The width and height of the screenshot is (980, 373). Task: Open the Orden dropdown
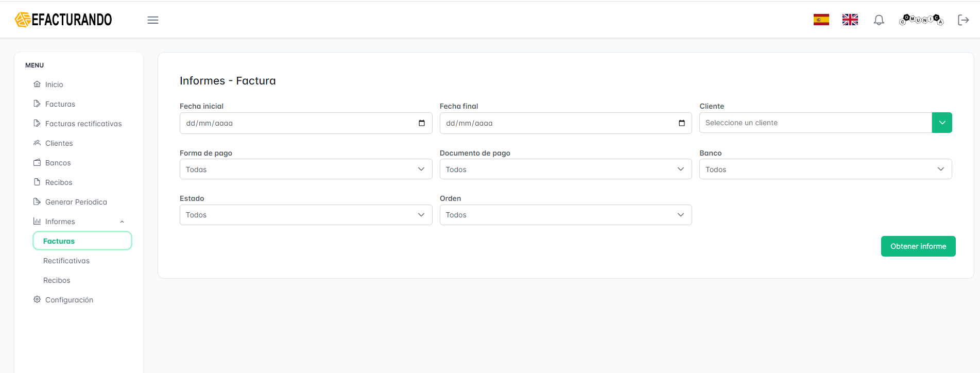565,215
